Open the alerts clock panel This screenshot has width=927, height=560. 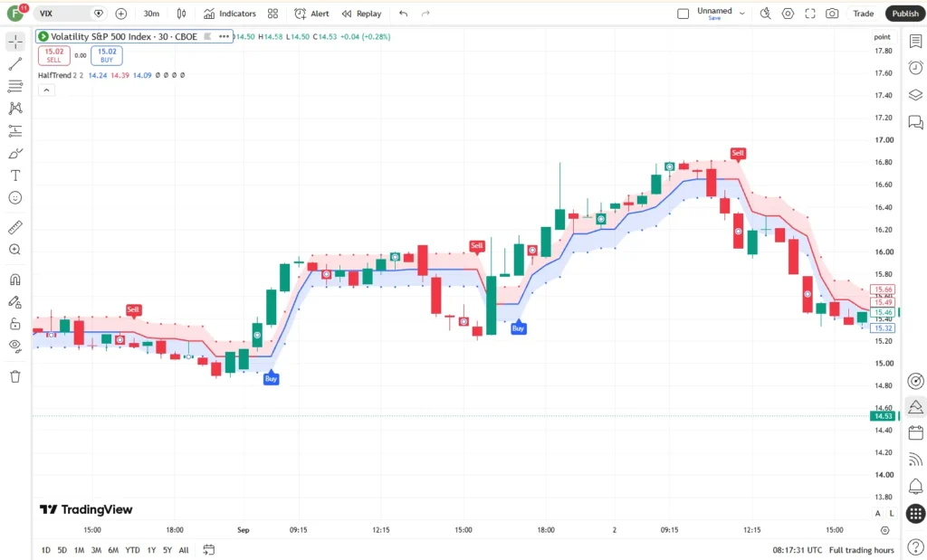[916, 68]
